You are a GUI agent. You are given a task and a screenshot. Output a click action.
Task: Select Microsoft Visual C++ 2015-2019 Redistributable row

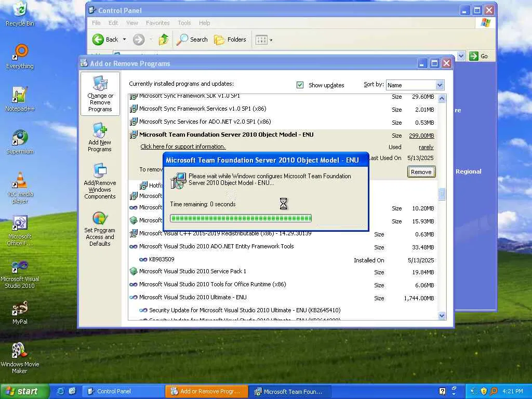pyautogui.click(x=283, y=234)
